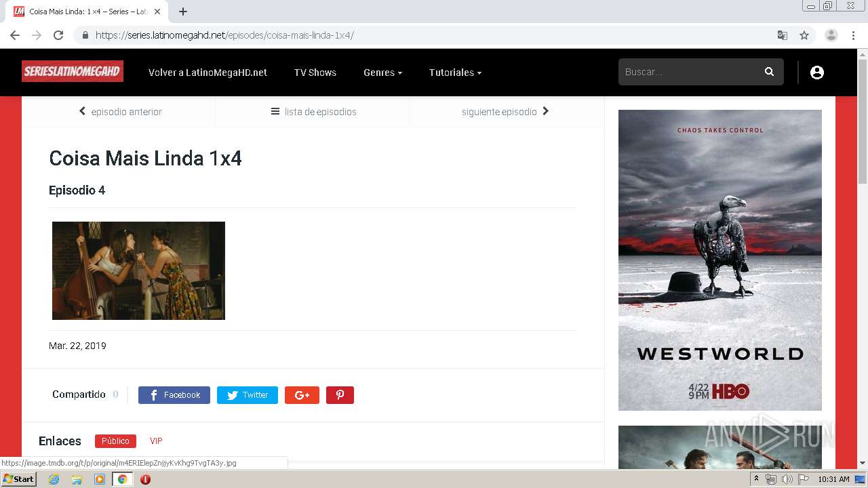Image resolution: width=868 pixels, height=488 pixels.
Task: Expand the Genres dropdown
Action: pos(382,73)
